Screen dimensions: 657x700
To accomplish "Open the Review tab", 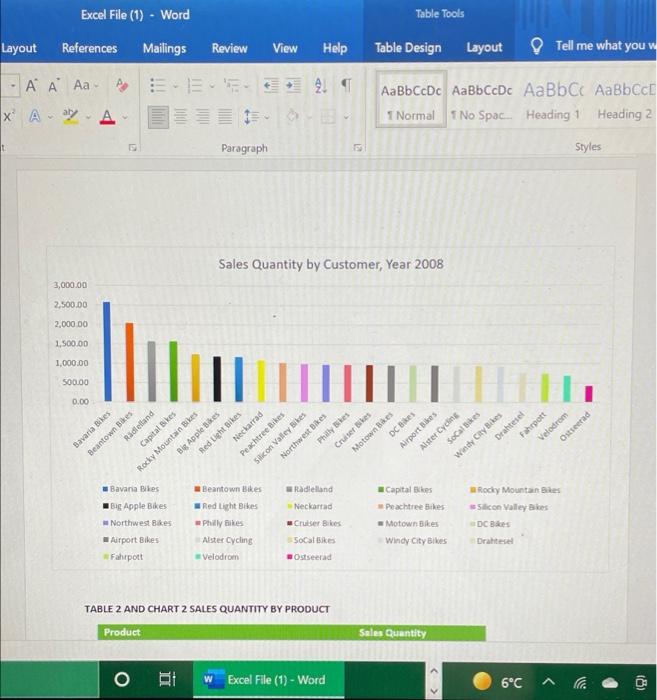I will tap(229, 48).
